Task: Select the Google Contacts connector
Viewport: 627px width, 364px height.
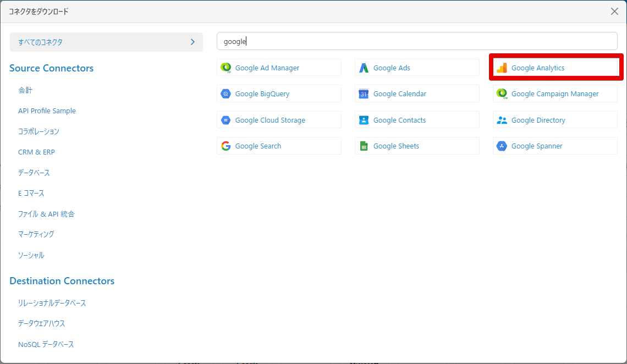Action: pos(416,120)
